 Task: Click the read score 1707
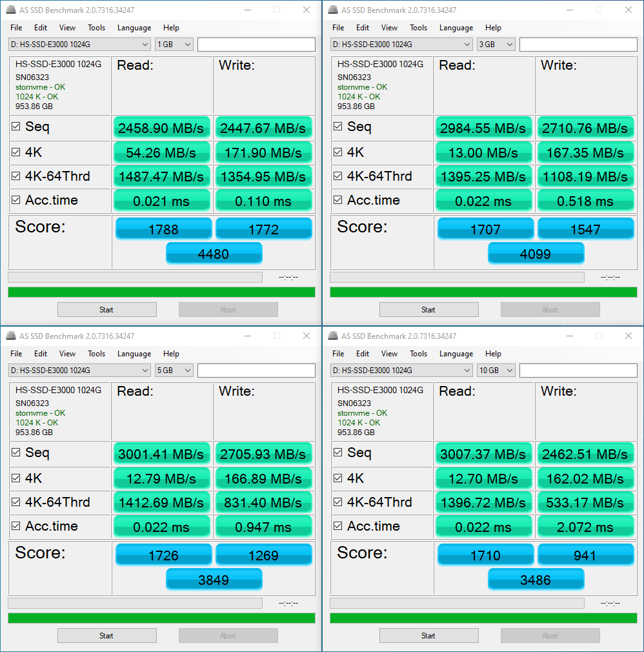click(x=485, y=229)
